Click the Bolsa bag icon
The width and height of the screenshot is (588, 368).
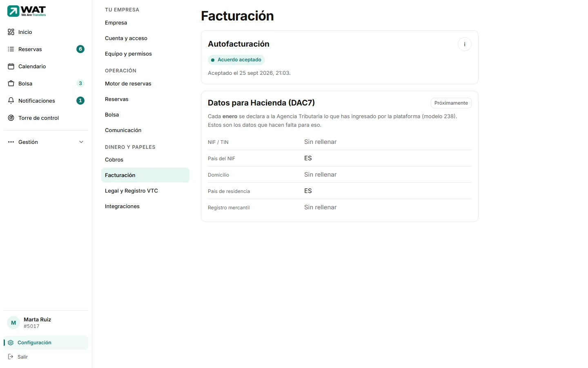11,83
